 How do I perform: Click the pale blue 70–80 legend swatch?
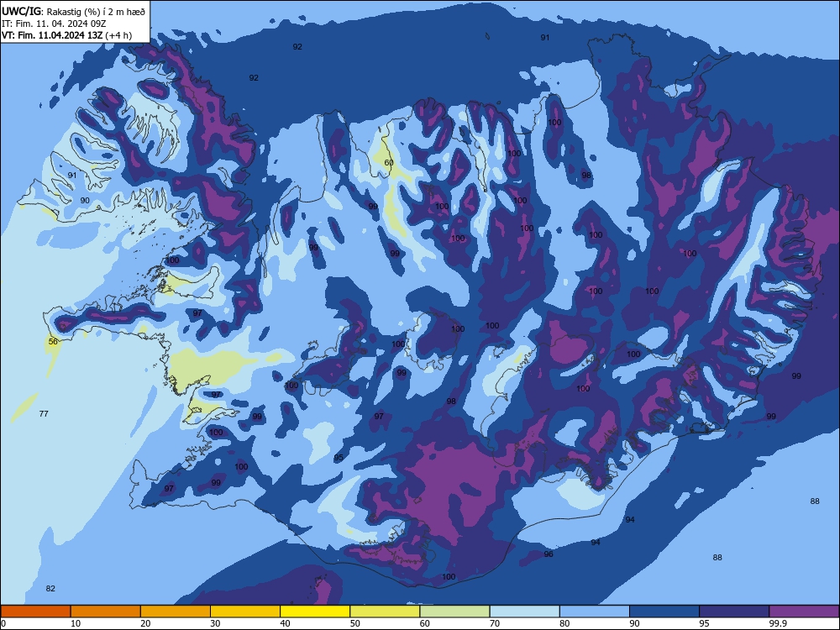[524, 612]
